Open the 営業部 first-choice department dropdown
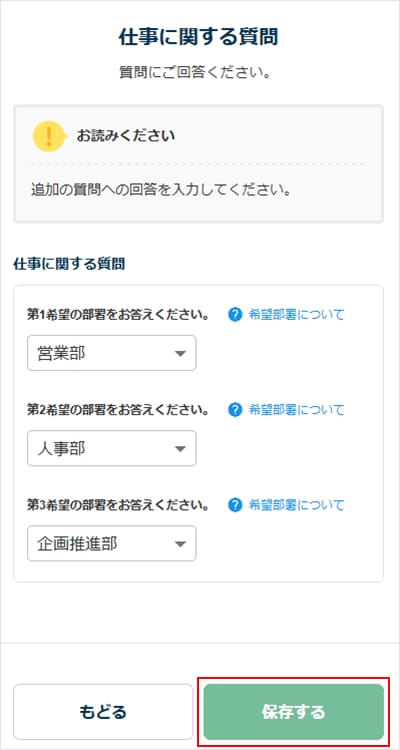The image size is (400, 750). coord(111,353)
